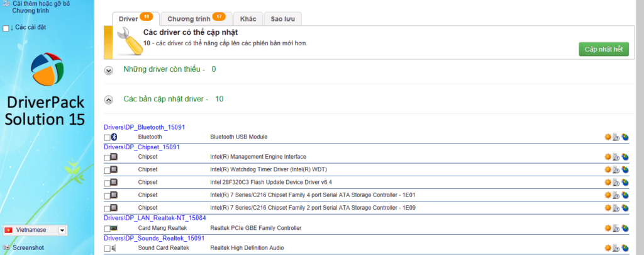The image size is (644, 255).
Task: Click the info document icon for Intel Management Engine Interface
Action: coord(616,157)
